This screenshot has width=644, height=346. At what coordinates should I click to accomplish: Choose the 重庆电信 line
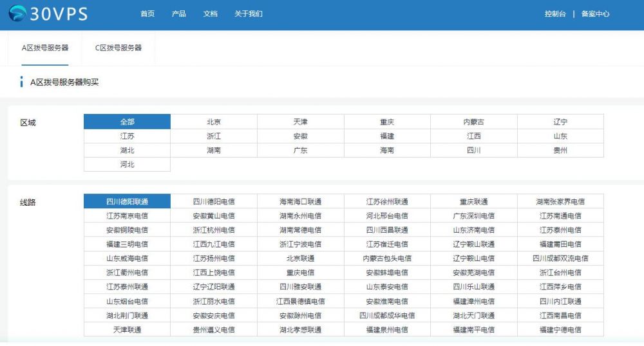[x=300, y=273]
